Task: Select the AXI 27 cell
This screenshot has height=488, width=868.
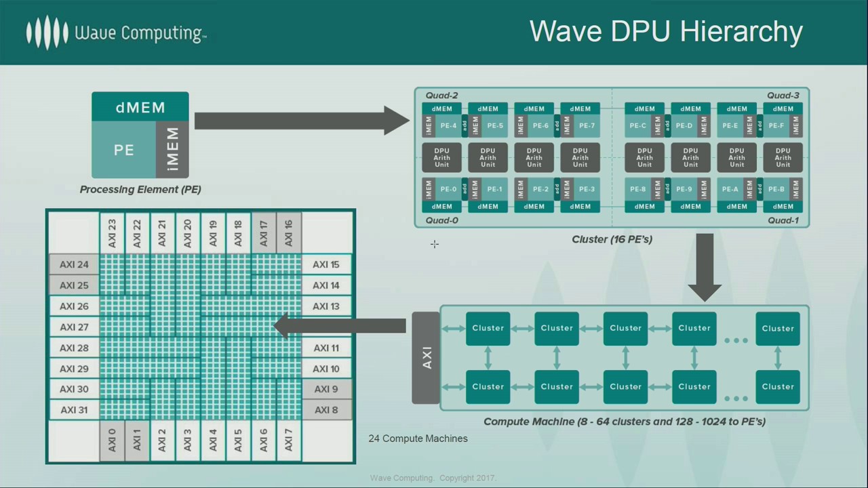Action: point(74,327)
